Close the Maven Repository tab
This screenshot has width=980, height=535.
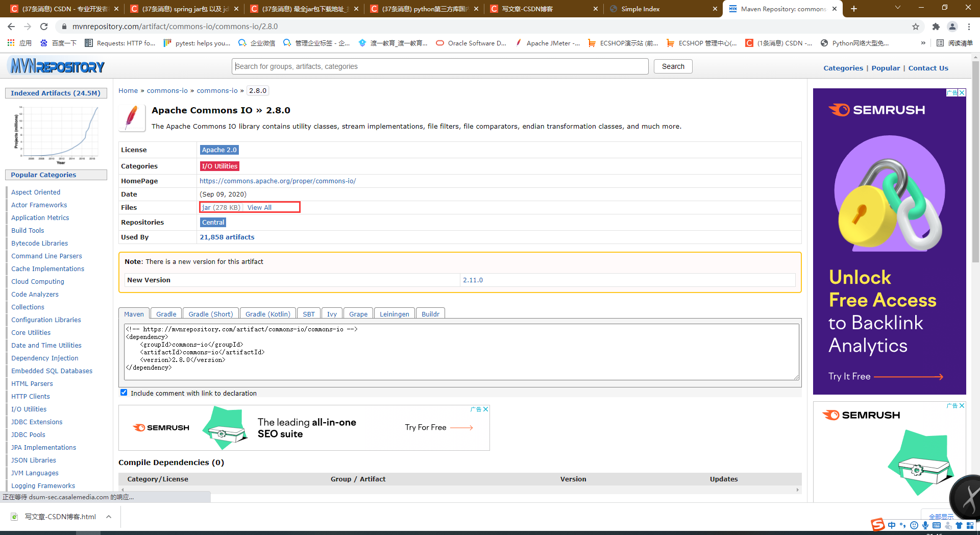[x=835, y=9]
